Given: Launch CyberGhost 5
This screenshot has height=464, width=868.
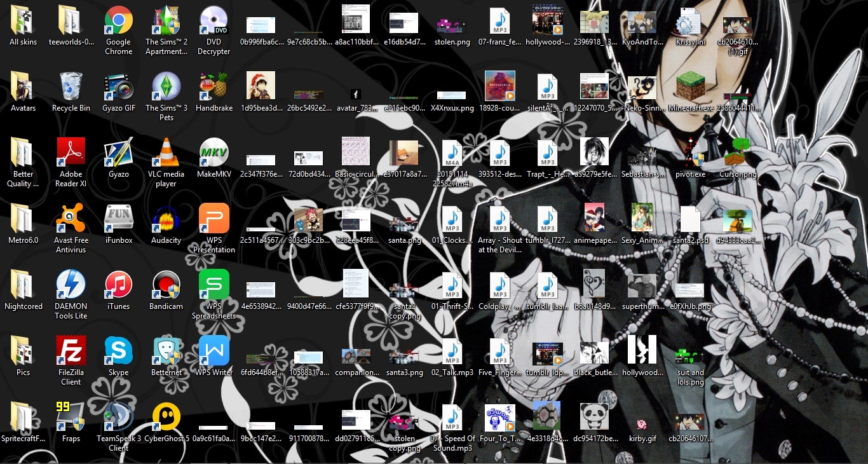Looking at the screenshot, I should (x=166, y=418).
